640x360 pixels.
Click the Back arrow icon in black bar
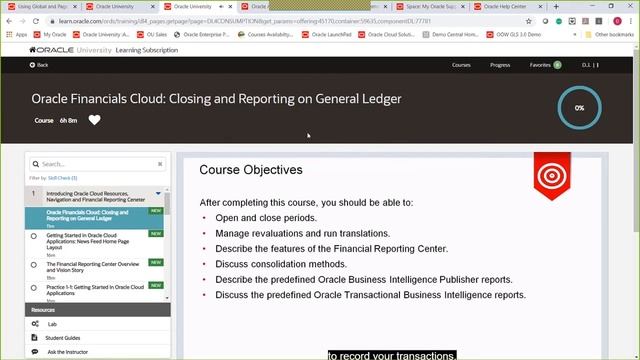[32, 65]
